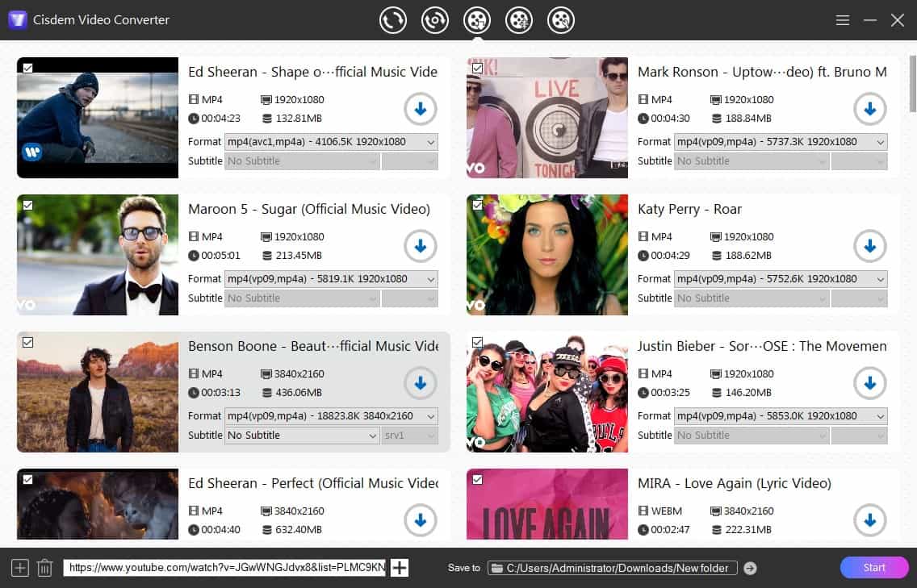The image size is (917, 588).
Task: Select the circular arrows Convert mode icon
Action: pos(393,20)
